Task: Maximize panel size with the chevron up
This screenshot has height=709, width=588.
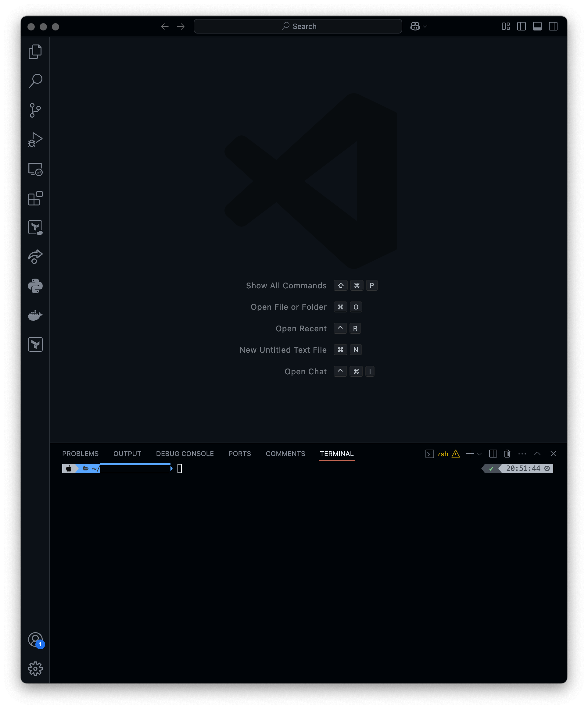Action: click(537, 454)
